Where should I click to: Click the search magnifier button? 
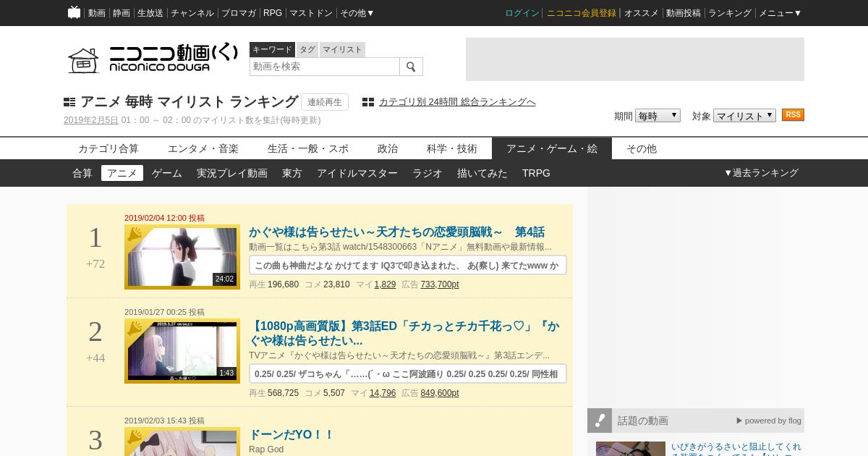[411, 67]
